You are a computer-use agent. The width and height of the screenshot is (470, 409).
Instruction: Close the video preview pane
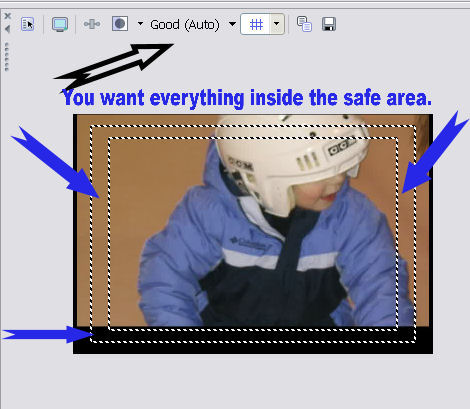click(x=8, y=16)
